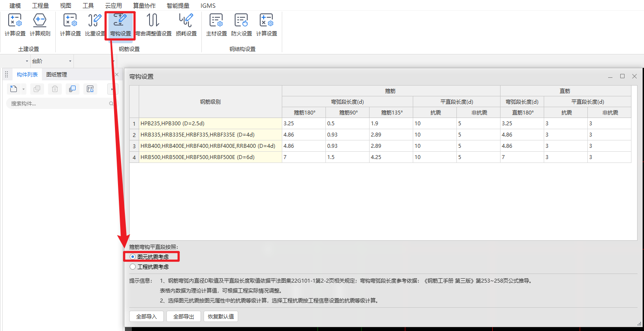Screen dimensions: 644x331
Task: Open the 弯曲调整值设置 tool
Action: [x=153, y=25]
